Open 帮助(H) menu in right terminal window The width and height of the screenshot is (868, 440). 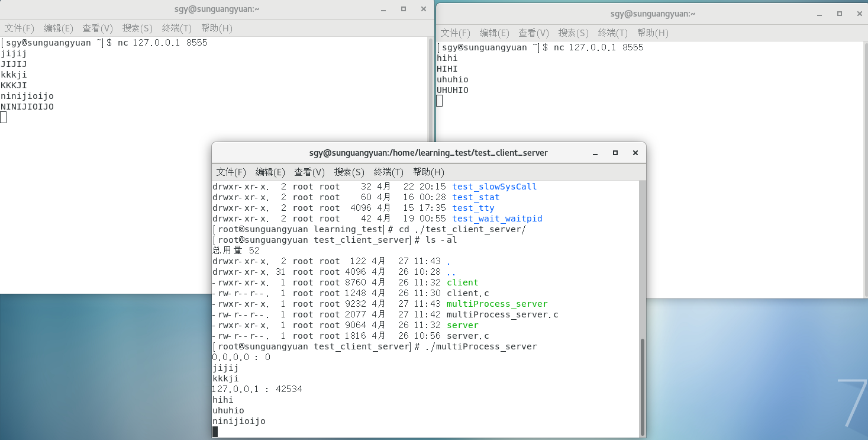point(653,33)
